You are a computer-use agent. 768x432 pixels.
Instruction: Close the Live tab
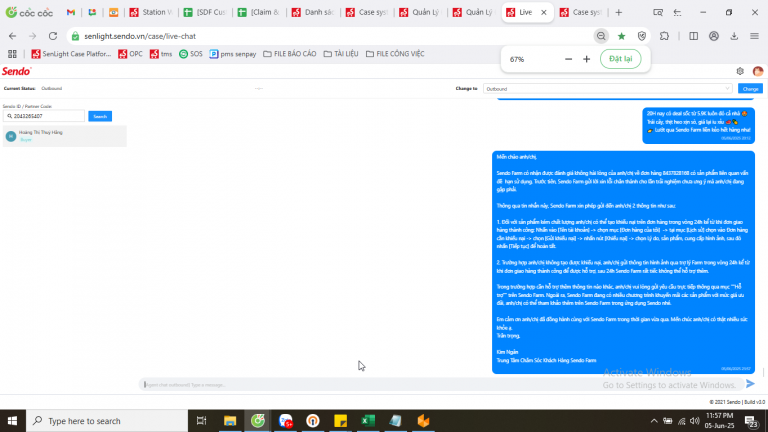click(544, 12)
